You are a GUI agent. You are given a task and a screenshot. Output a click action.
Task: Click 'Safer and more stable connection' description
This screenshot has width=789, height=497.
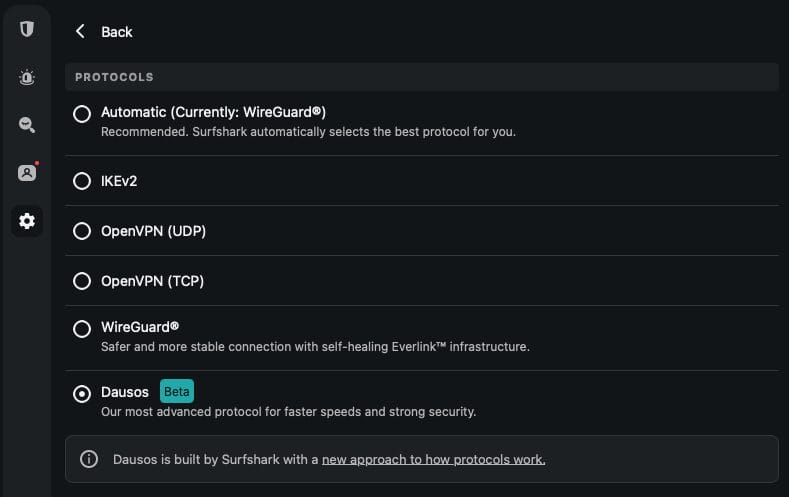tap(315, 347)
